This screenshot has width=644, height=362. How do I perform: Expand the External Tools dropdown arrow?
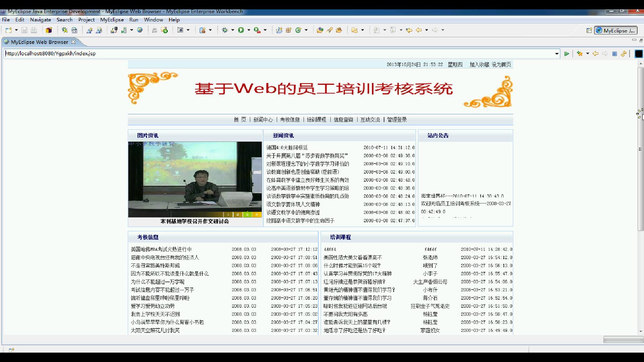pyautogui.click(x=265, y=30)
